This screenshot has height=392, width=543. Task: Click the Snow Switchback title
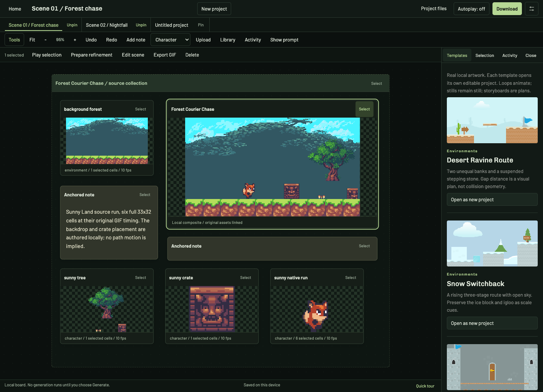point(476,284)
